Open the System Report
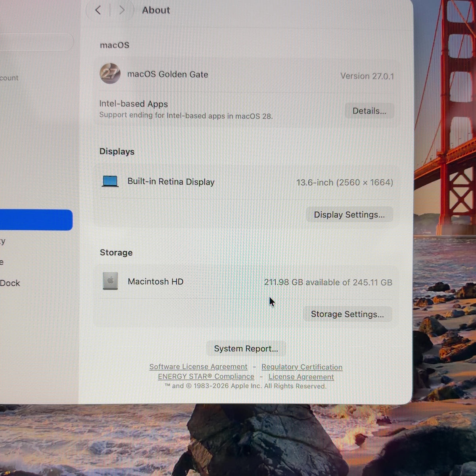 tap(246, 348)
